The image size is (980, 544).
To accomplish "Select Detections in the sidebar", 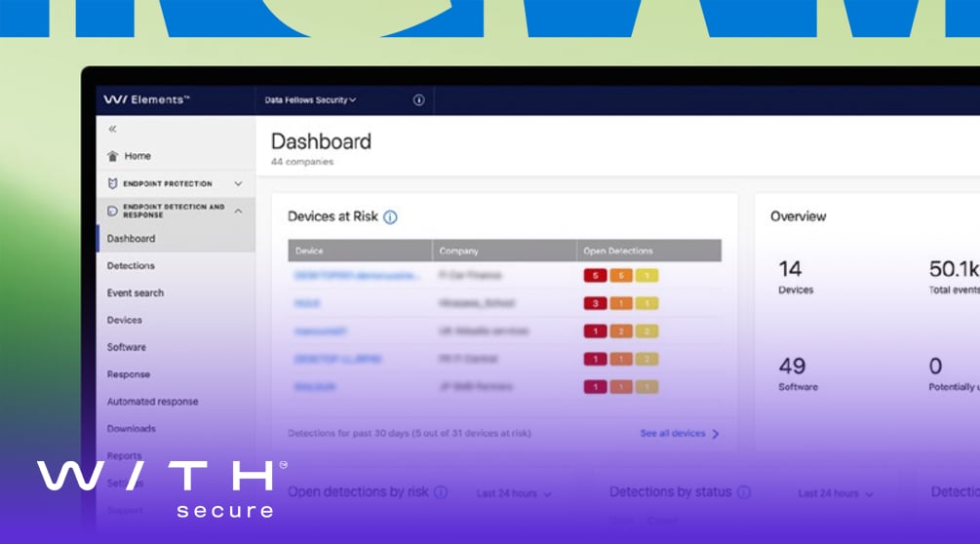I will click(x=131, y=265).
